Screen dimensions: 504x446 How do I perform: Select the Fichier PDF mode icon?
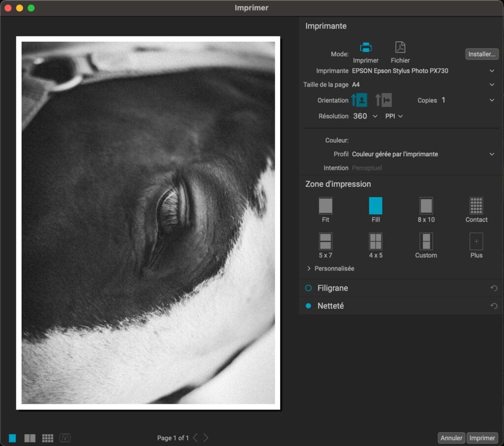click(400, 48)
